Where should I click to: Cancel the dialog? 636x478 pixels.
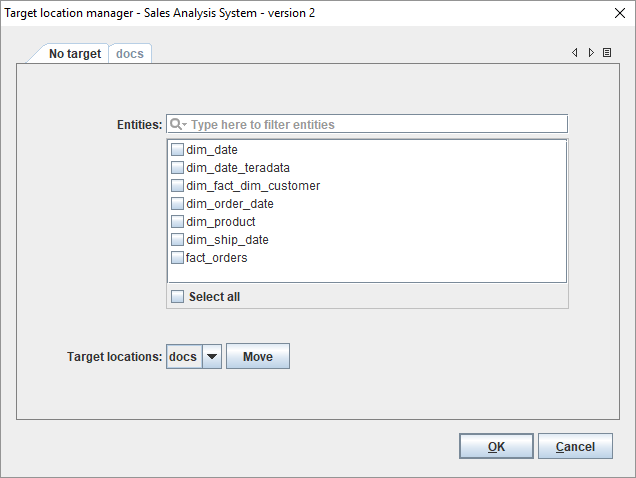pos(575,446)
